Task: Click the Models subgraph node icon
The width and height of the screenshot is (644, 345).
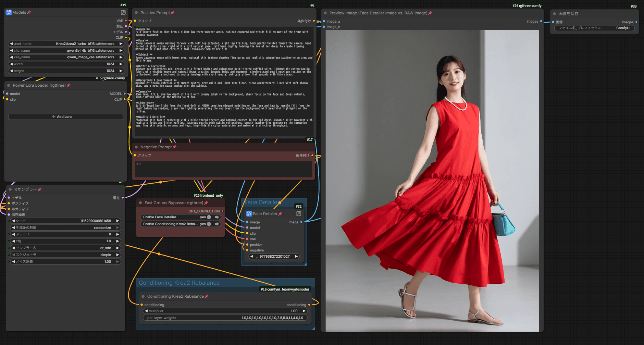Action: (x=9, y=12)
